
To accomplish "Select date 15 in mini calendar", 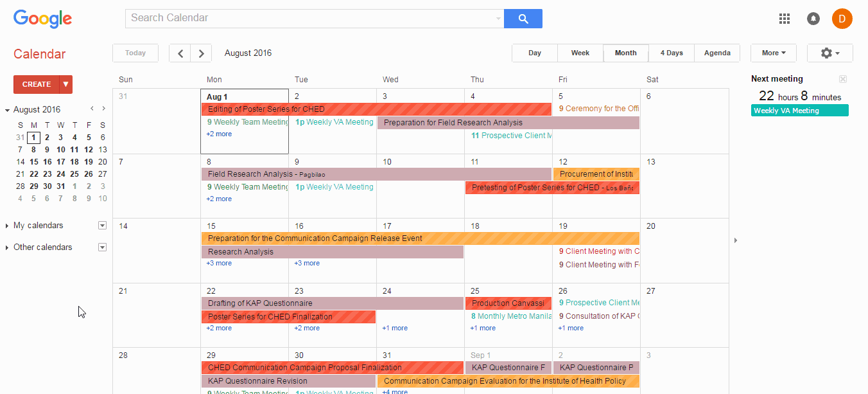I will [33, 162].
